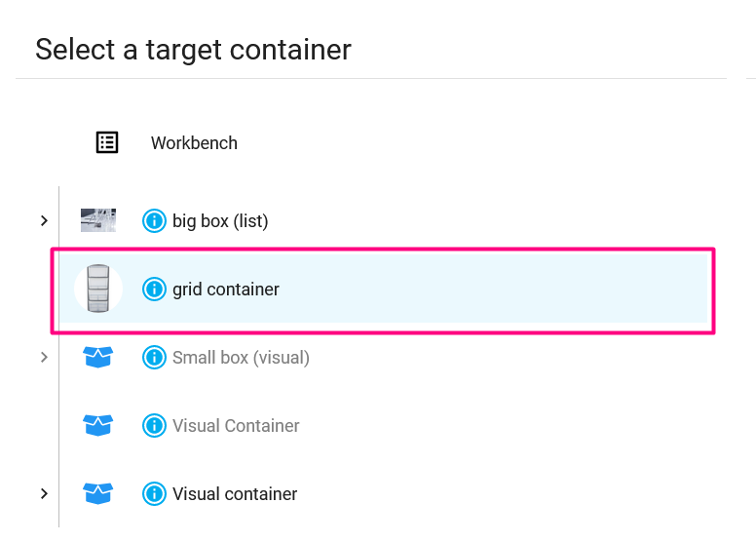Image resolution: width=756 pixels, height=542 pixels.
Task: Click the bottom Visual container box icon
Action: click(97, 493)
